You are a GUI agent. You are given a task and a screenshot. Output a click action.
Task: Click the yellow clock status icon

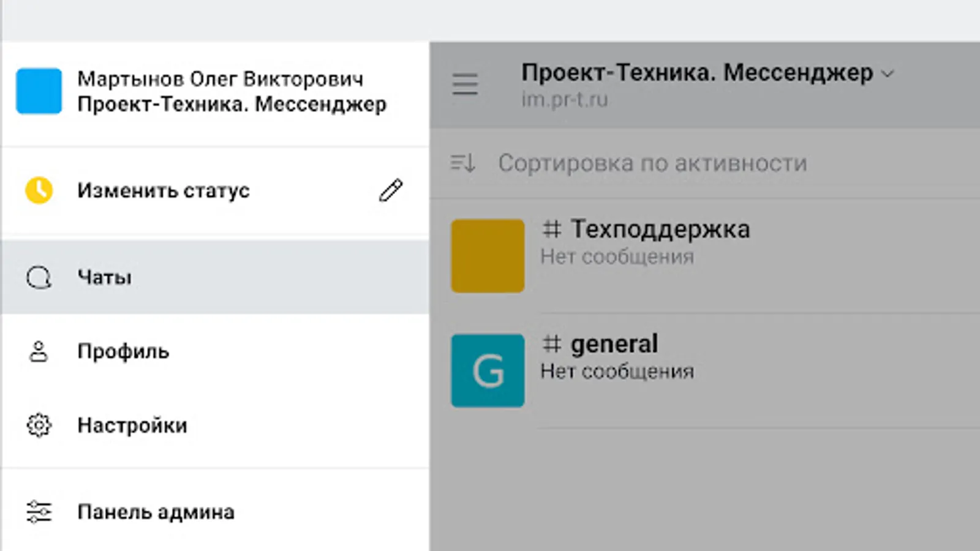[x=39, y=190]
